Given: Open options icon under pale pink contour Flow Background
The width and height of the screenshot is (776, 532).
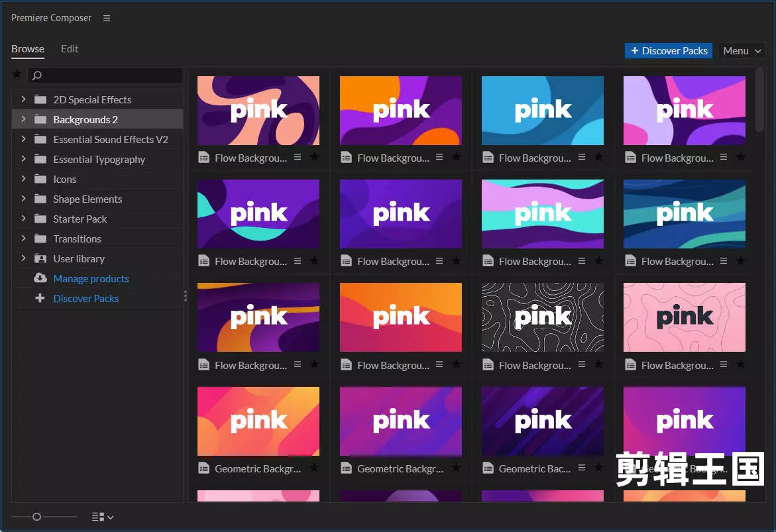Looking at the screenshot, I should [x=724, y=364].
